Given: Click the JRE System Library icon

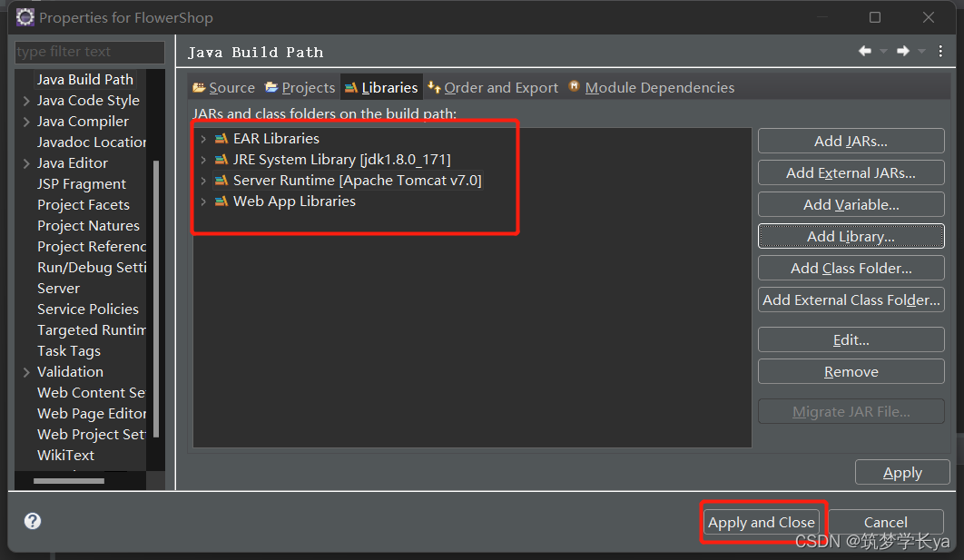Looking at the screenshot, I should (221, 160).
